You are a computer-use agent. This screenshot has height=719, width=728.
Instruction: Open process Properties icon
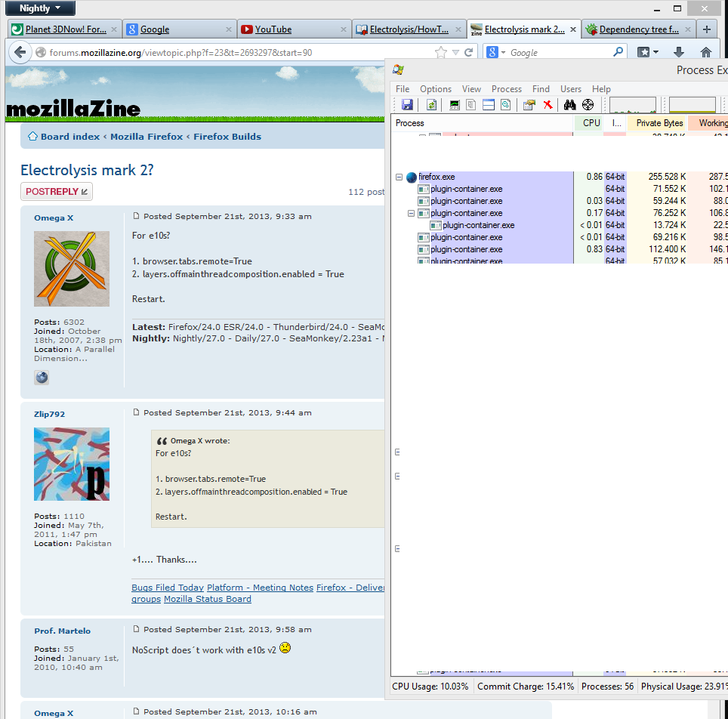529,104
